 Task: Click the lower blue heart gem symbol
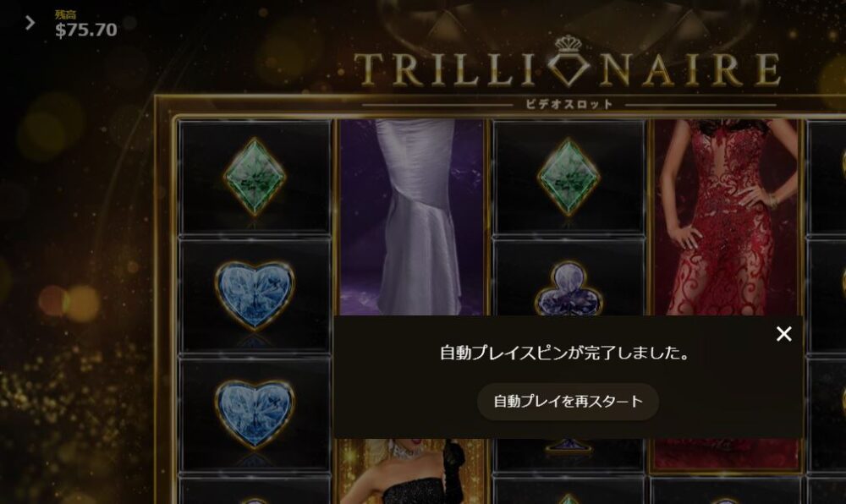tap(254, 414)
